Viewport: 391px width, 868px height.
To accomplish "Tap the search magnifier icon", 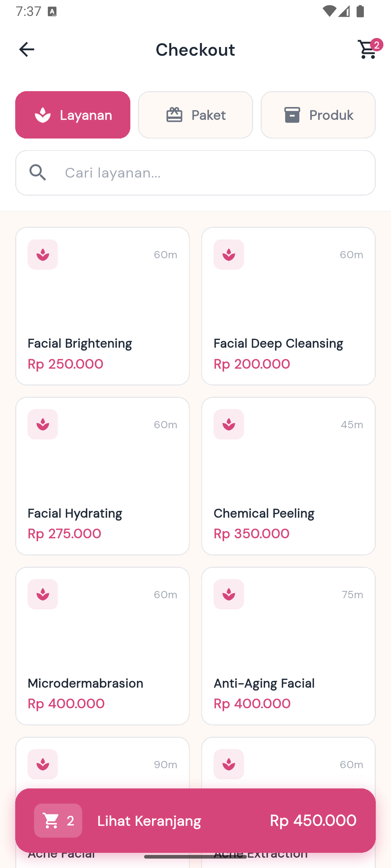I will click(38, 173).
